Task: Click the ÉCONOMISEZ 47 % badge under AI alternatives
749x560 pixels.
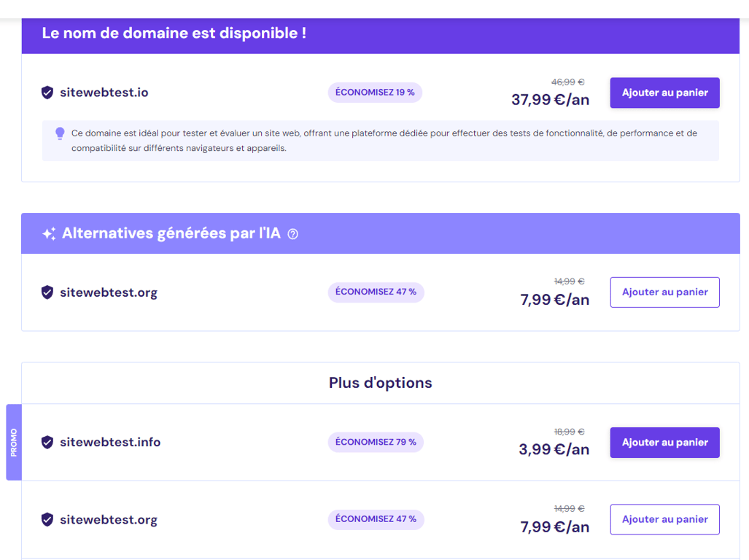Action: [x=376, y=292]
